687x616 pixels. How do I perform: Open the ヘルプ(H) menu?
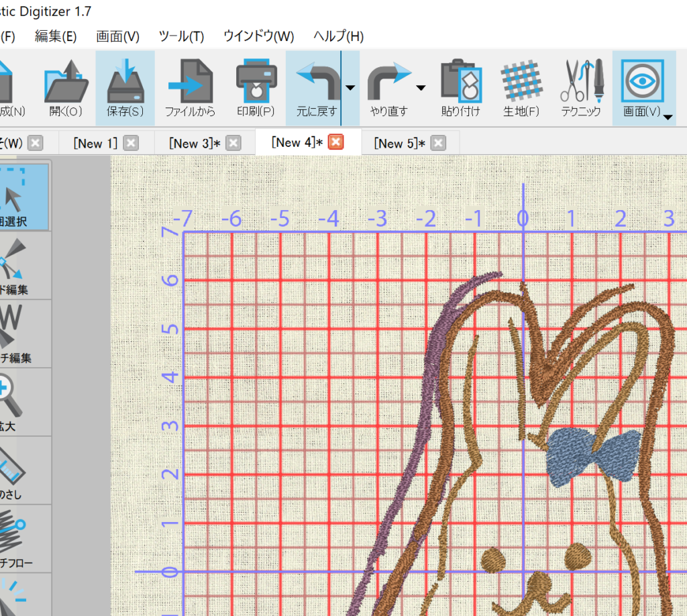point(338,36)
